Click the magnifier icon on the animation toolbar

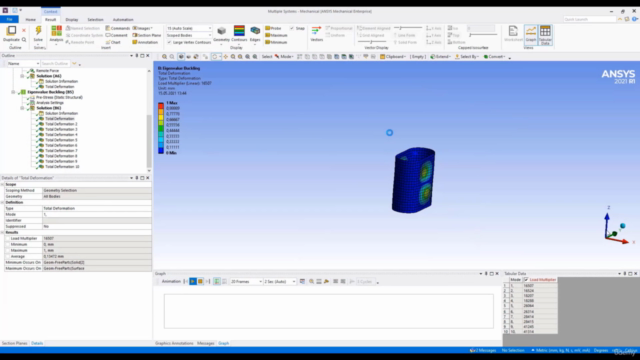click(311, 282)
